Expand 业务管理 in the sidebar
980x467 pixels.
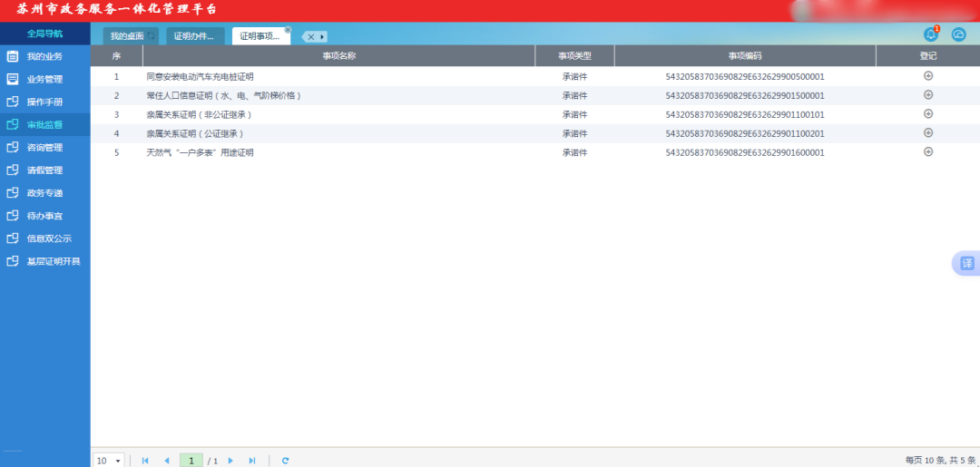pos(44,79)
